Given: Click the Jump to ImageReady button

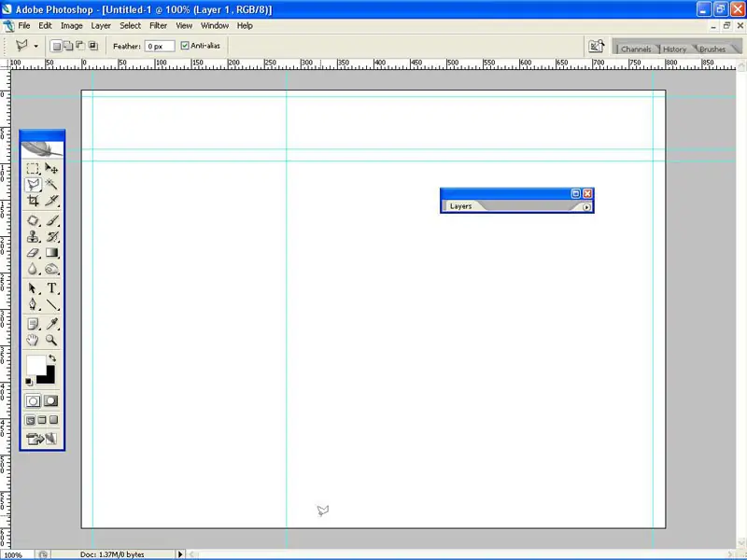Looking at the screenshot, I should [x=42, y=439].
